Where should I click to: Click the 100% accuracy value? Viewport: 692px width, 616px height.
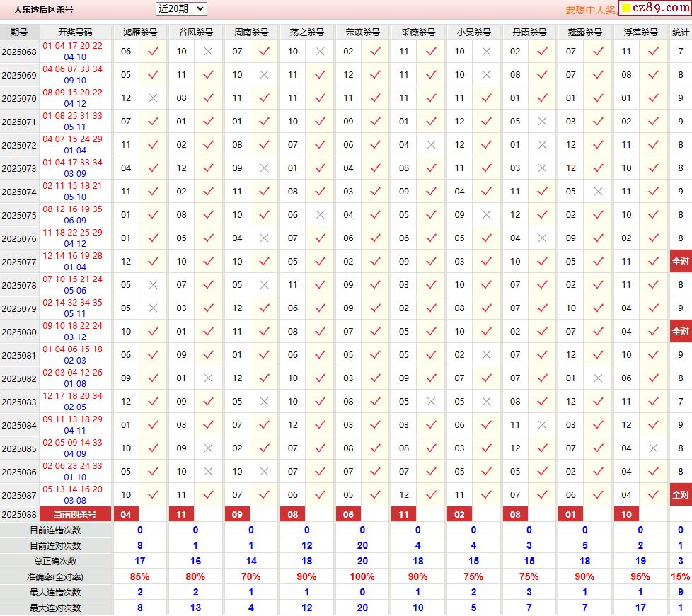point(362,576)
